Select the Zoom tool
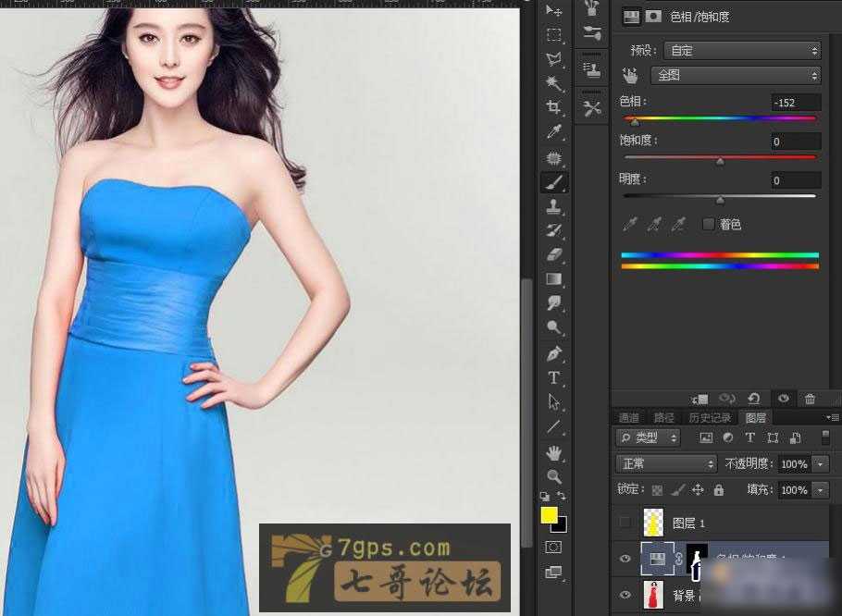The width and height of the screenshot is (842, 616). (x=553, y=476)
